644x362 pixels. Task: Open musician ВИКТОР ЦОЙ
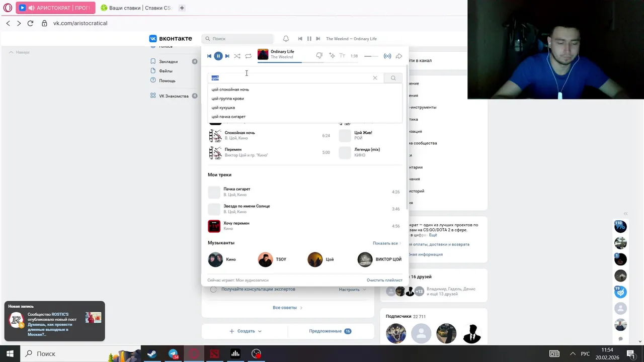tap(379, 259)
